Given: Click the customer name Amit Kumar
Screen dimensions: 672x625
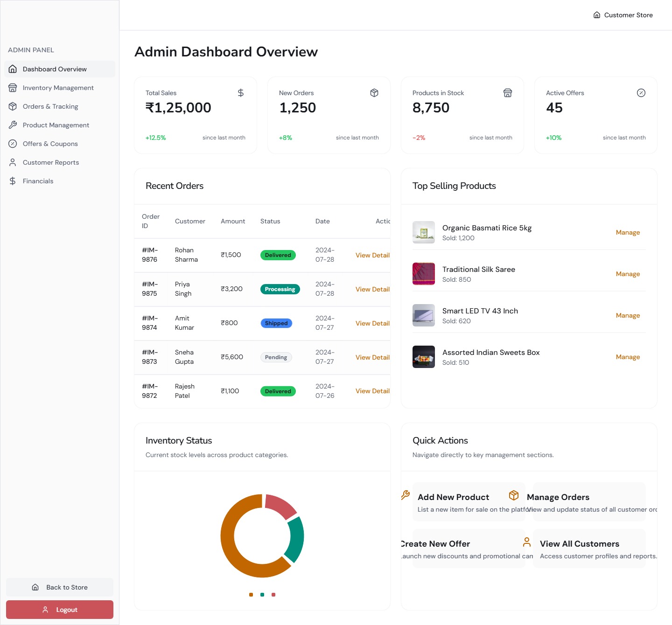Looking at the screenshot, I should 184,323.
